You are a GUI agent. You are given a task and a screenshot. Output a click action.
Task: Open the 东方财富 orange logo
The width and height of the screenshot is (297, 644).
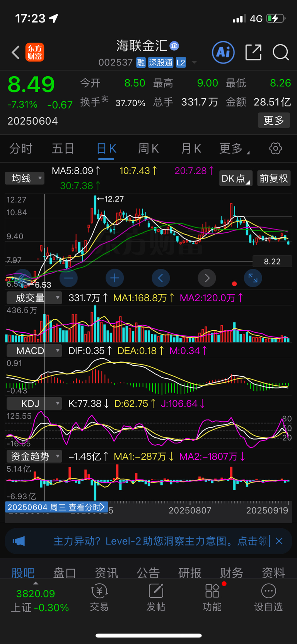click(35, 52)
